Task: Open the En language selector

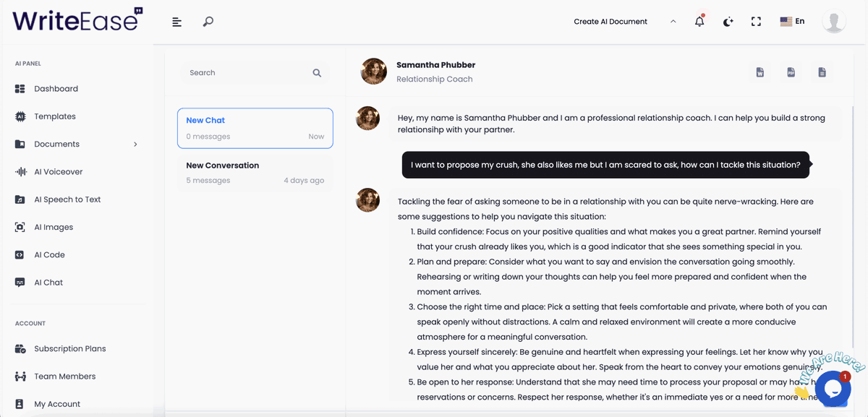Action: coord(792,22)
